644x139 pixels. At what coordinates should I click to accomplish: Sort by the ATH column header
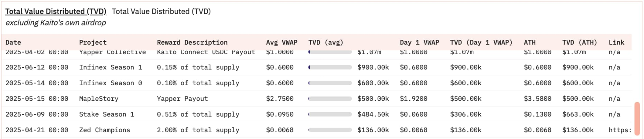coord(530,42)
